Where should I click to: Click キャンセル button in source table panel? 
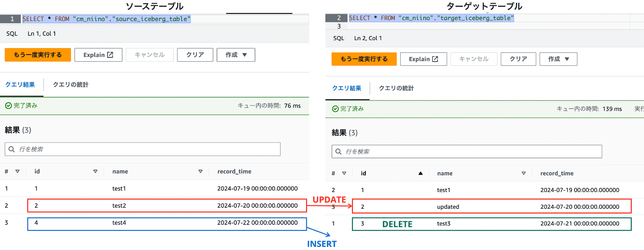(149, 55)
